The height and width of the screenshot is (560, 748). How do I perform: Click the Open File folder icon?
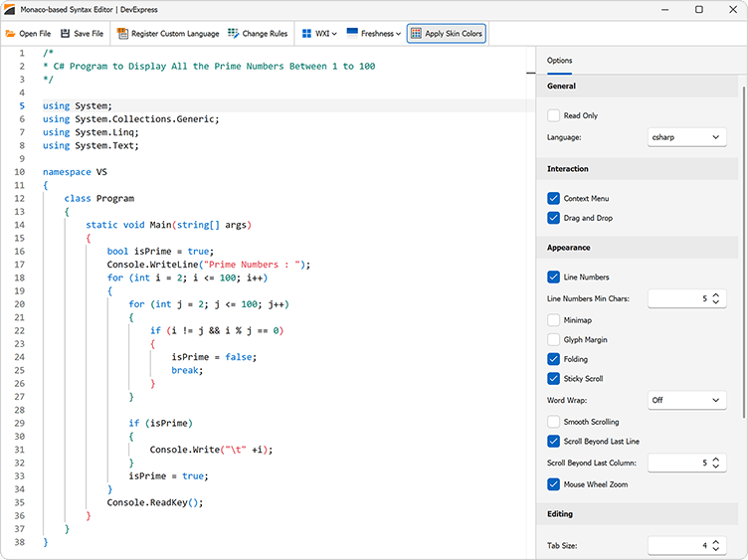[10, 34]
